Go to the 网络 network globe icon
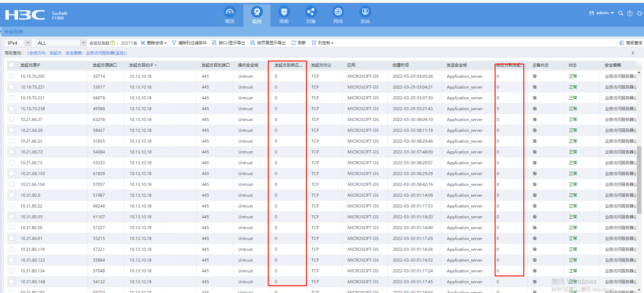644x293 pixels. 338,13
